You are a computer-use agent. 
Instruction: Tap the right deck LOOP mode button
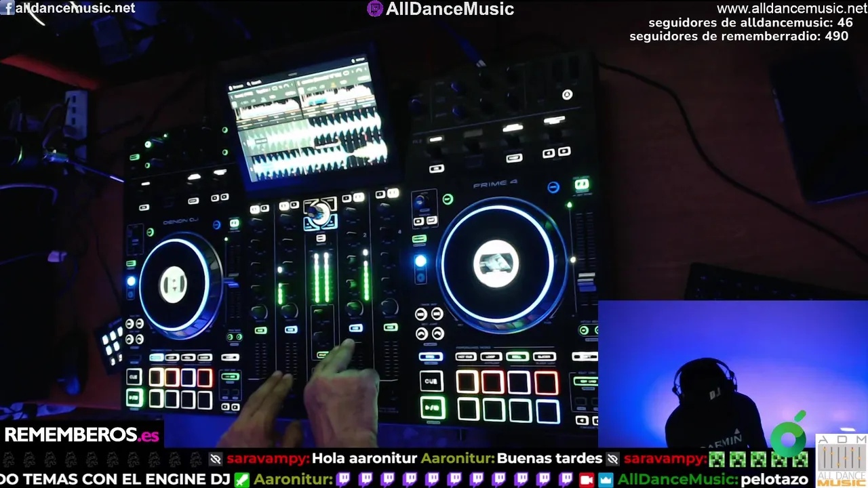pos(491,357)
